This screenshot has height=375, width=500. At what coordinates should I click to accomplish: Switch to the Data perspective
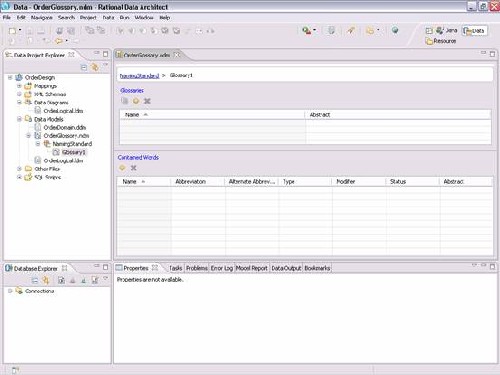[474, 31]
